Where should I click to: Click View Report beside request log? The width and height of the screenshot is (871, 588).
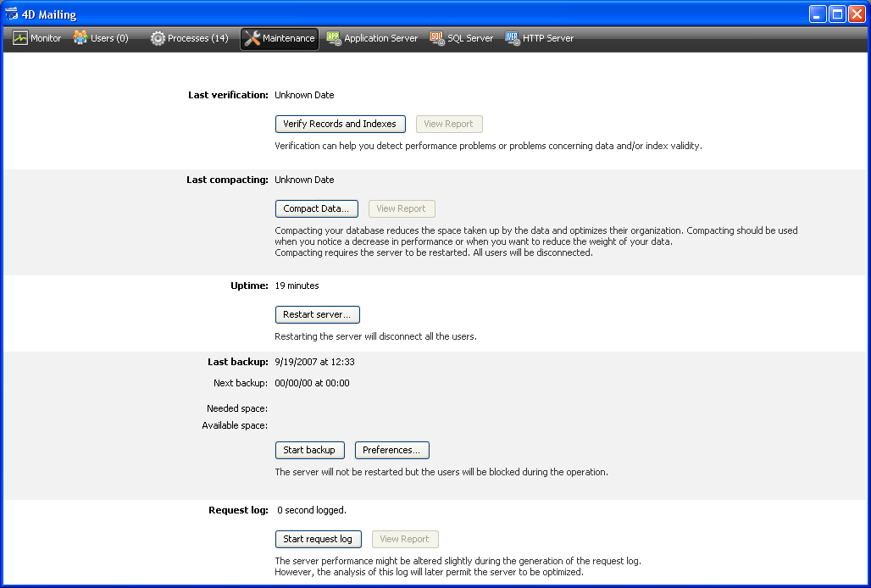405,539
